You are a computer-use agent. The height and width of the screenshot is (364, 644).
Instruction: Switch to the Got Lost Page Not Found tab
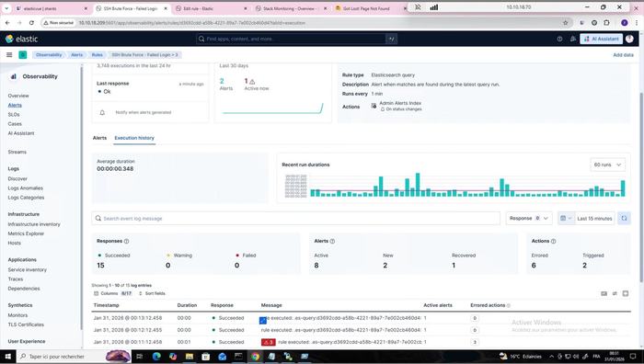(x=367, y=8)
